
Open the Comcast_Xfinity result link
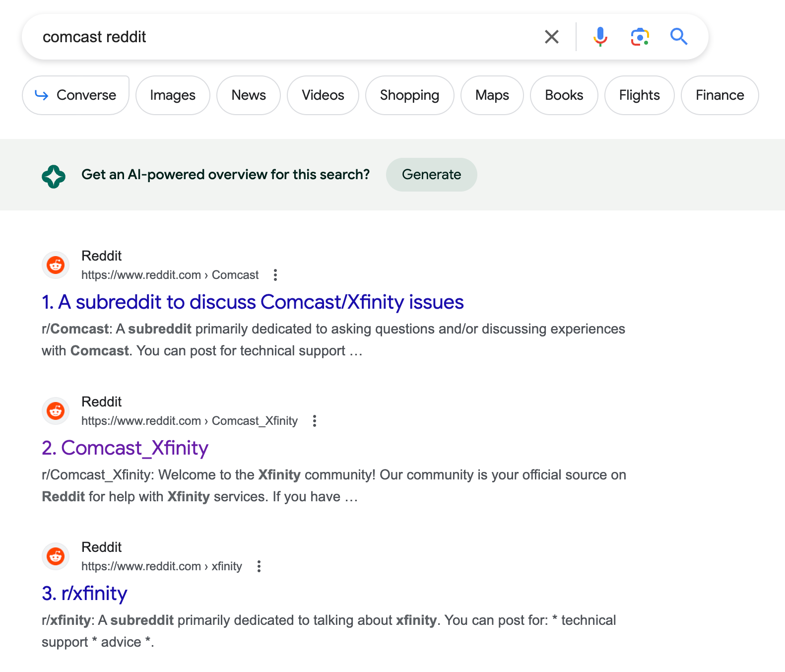(125, 448)
